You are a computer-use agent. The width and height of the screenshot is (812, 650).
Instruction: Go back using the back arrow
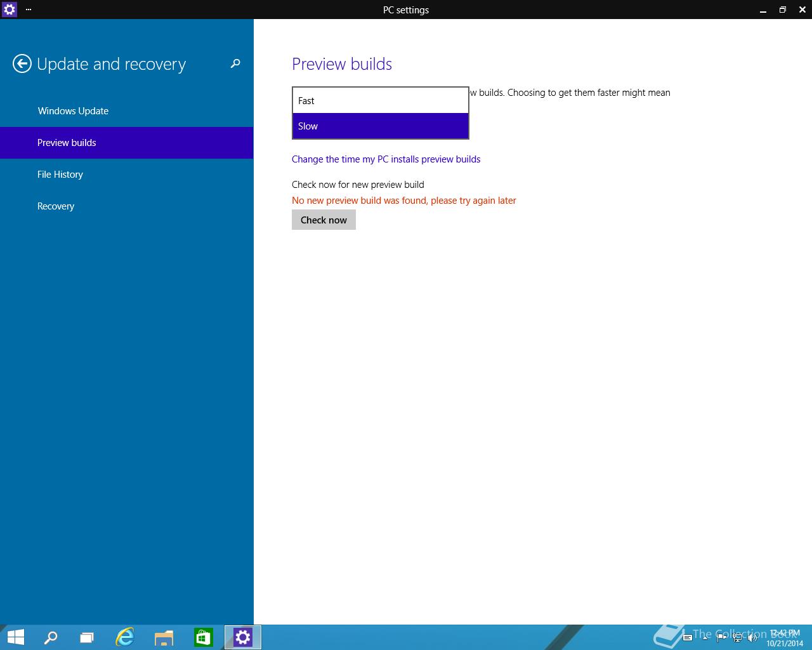point(22,63)
